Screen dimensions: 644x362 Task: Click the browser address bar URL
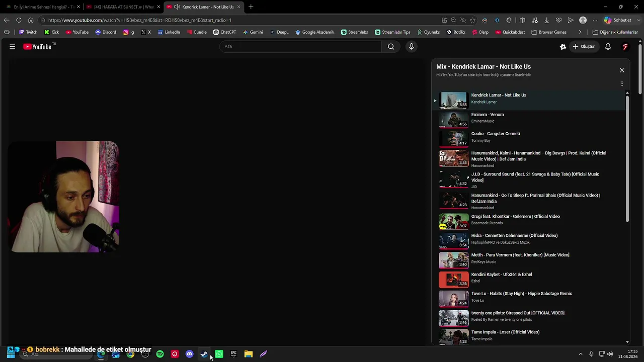(140, 20)
